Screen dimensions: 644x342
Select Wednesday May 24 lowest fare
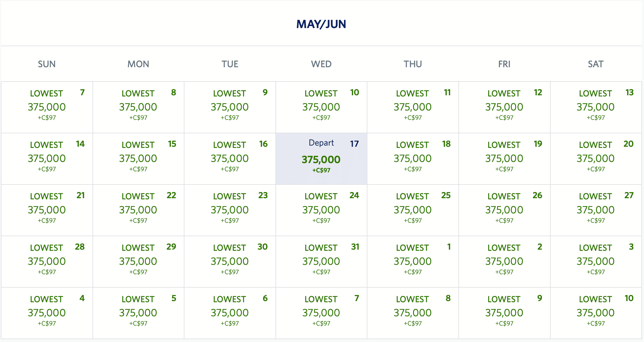coord(321,210)
